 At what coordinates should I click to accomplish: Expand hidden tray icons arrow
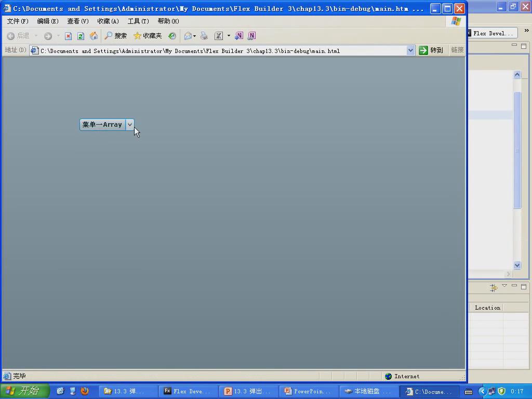coord(483,391)
